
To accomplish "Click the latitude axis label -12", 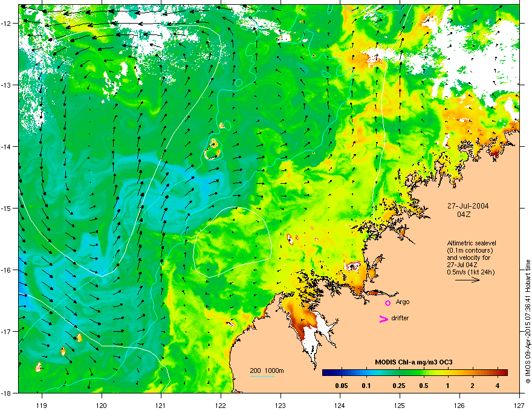I will (7, 24).
